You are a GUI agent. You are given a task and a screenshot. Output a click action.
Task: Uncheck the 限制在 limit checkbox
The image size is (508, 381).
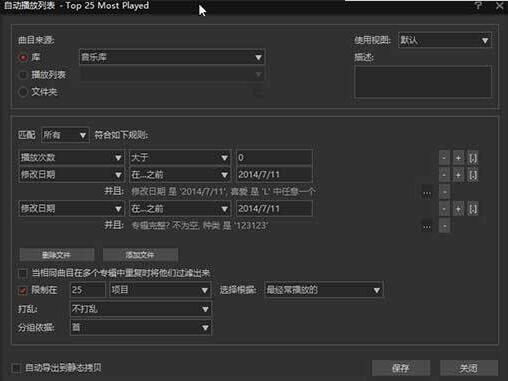click(x=23, y=290)
